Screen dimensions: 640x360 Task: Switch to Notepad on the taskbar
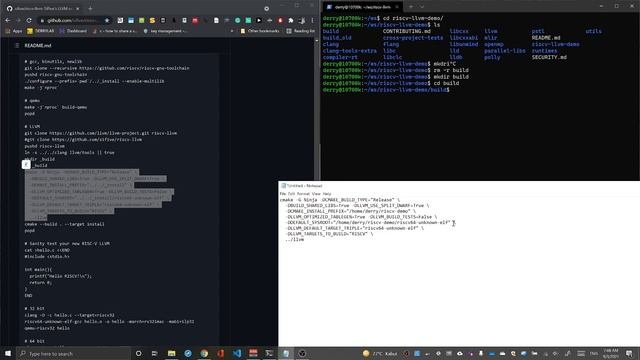point(286,353)
